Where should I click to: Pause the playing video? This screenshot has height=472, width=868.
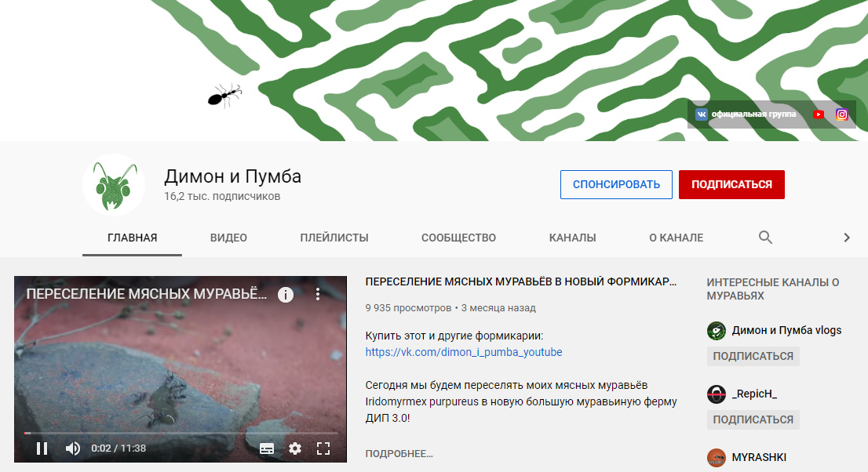[42, 448]
